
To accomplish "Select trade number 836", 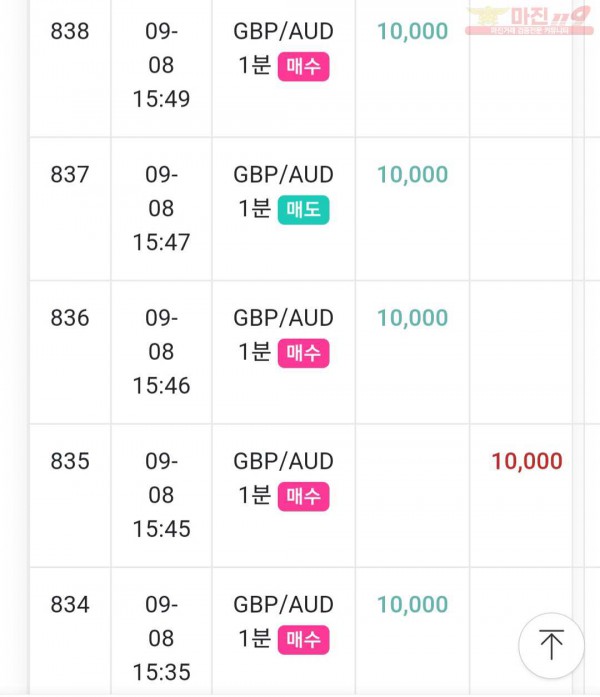I will coord(70,318).
